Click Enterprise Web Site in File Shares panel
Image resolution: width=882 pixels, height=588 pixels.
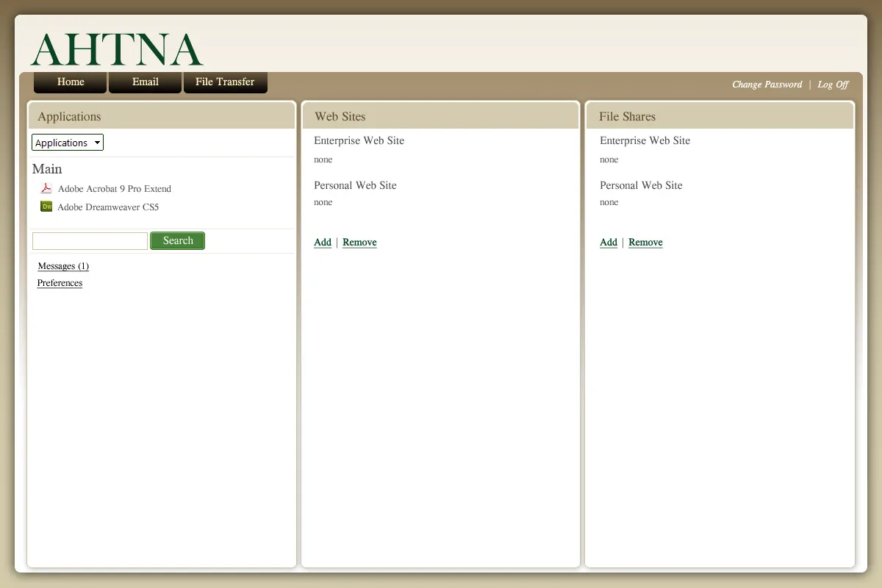coord(645,140)
